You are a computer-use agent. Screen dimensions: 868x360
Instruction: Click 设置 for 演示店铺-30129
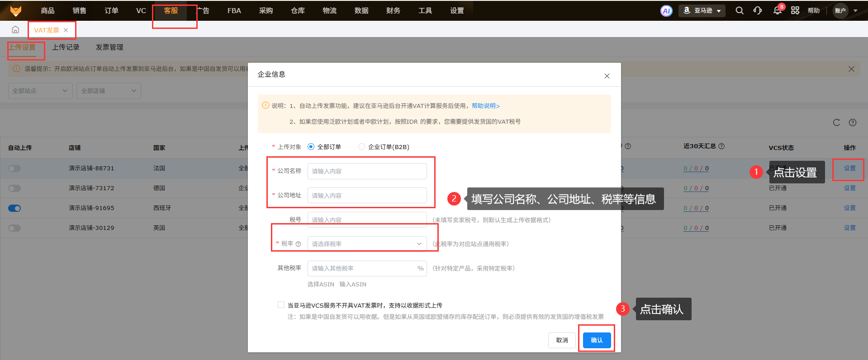(x=849, y=228)
